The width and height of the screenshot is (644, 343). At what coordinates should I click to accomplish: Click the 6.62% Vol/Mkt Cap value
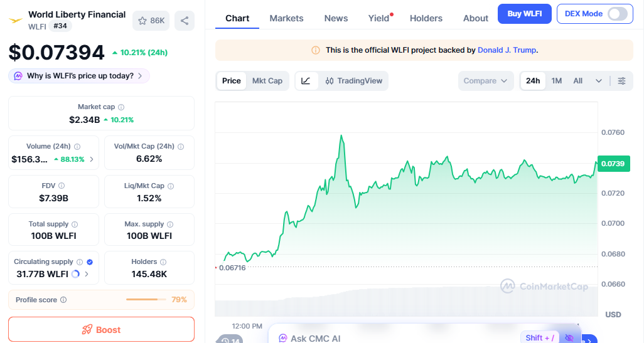pyautogui.click(x=149, y=159)
